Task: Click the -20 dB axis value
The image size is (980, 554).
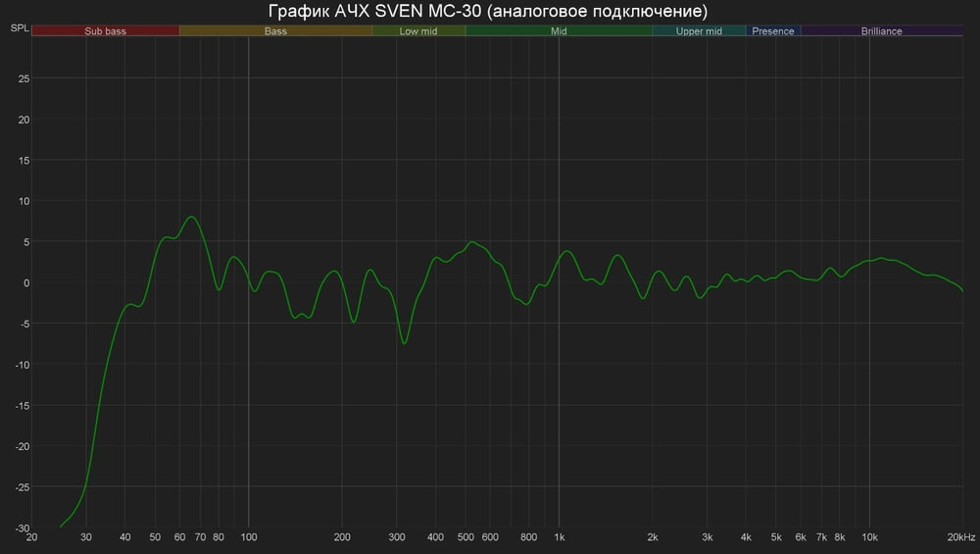Action: click(23, 446)
